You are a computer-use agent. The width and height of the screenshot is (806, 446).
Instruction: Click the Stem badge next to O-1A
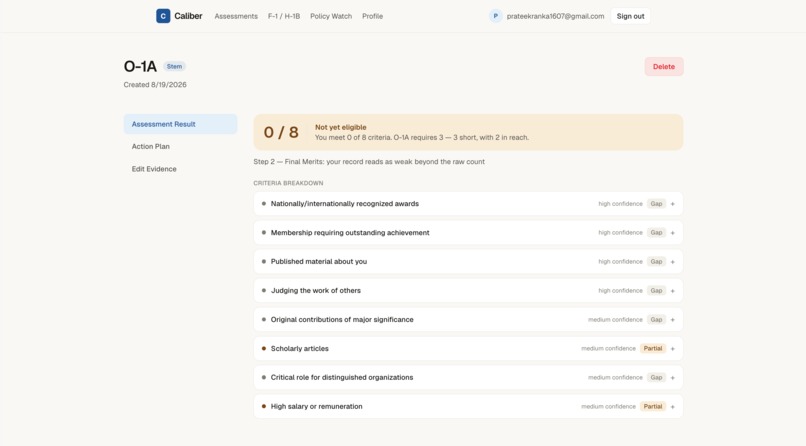[x=174, y=66]
